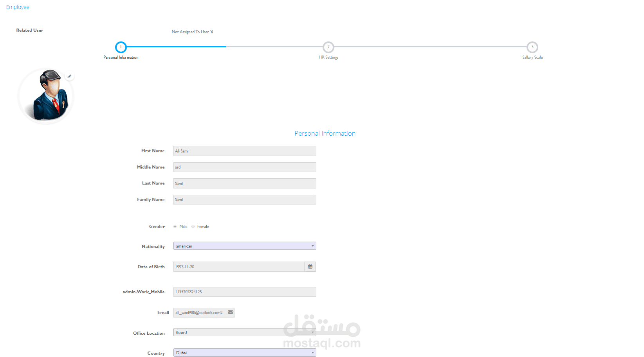Viewport: 644px width, 357px height.
Task: Click the 'Gender' field label
Action: pyautogui.click(x=157, y=226)
